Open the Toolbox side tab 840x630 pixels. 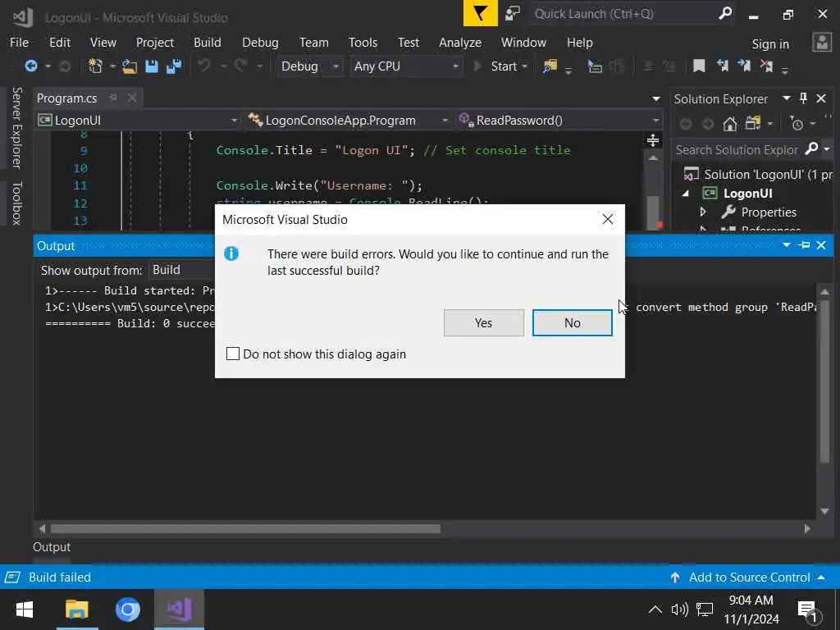click(x=16, y=203)
